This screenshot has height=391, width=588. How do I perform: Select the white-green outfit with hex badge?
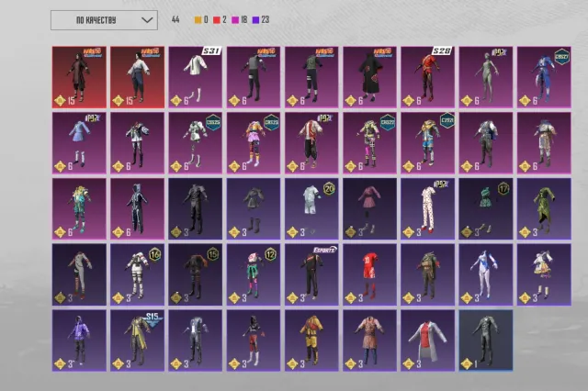(x=196, y=143)
